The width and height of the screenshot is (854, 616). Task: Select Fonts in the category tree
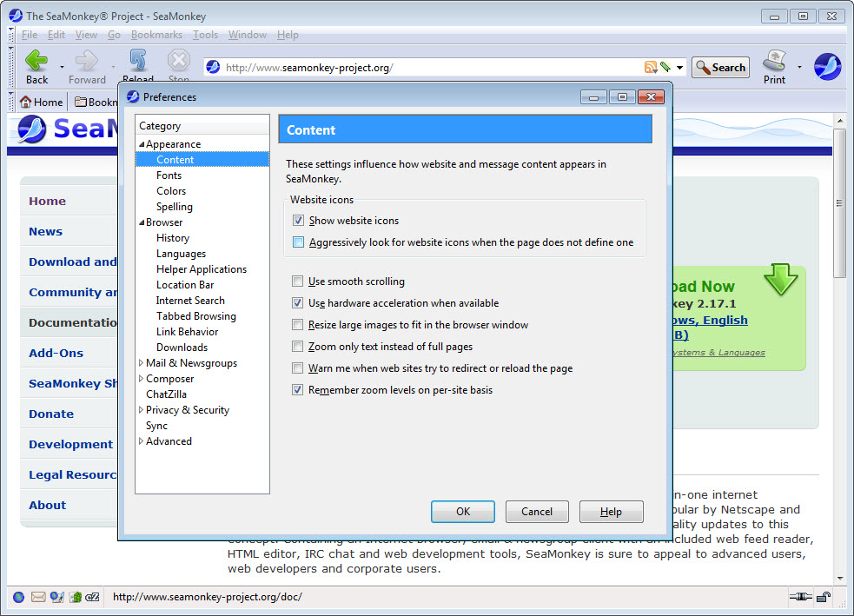169,176
